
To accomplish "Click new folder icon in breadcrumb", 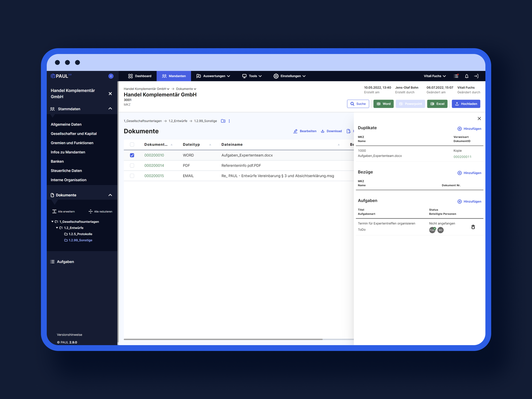I will pyautogui.click(x=223, y=121).
